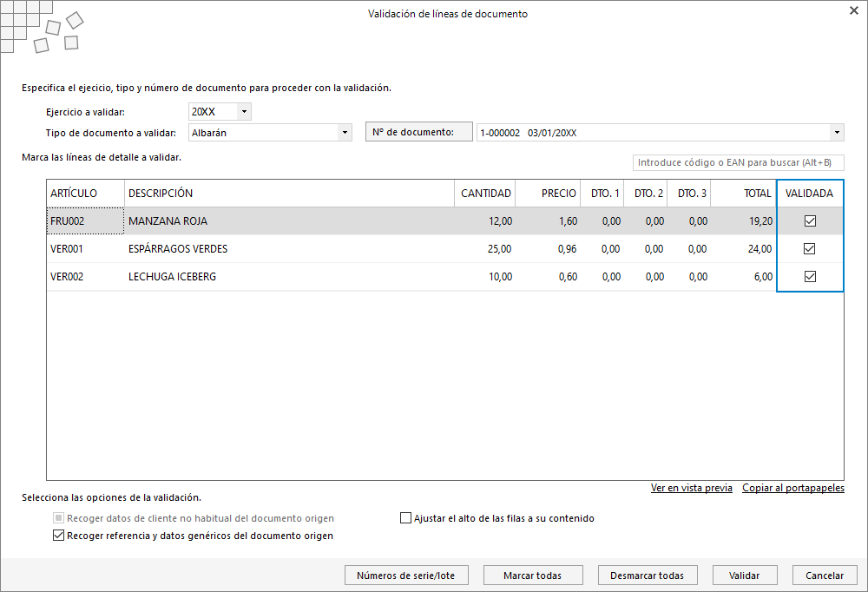This screenshot has width=868, height=592.
Task: Click the LECHUGA ICEBERG description cell
Action: pyautogui.click(x=289, y=276)
